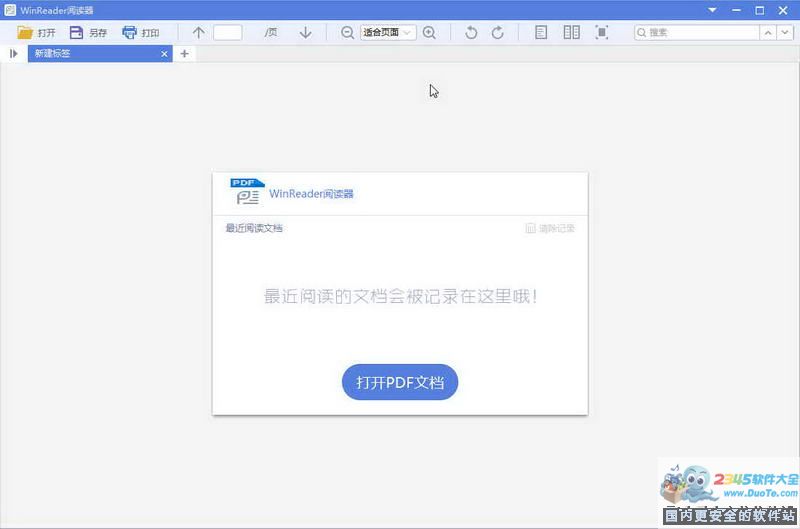The height and width of the screenshot is (529, 800).
Task: Go to next page with down arrow
Action: (x=305, y=33)
